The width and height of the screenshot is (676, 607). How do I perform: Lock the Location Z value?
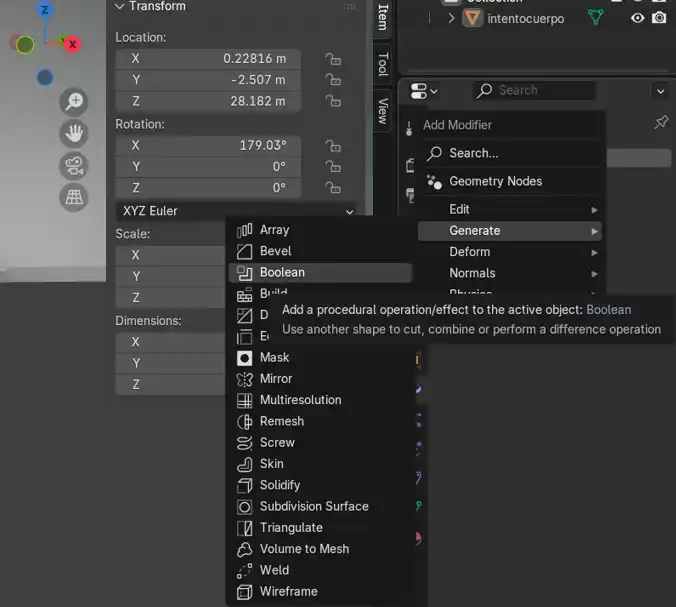333,101
